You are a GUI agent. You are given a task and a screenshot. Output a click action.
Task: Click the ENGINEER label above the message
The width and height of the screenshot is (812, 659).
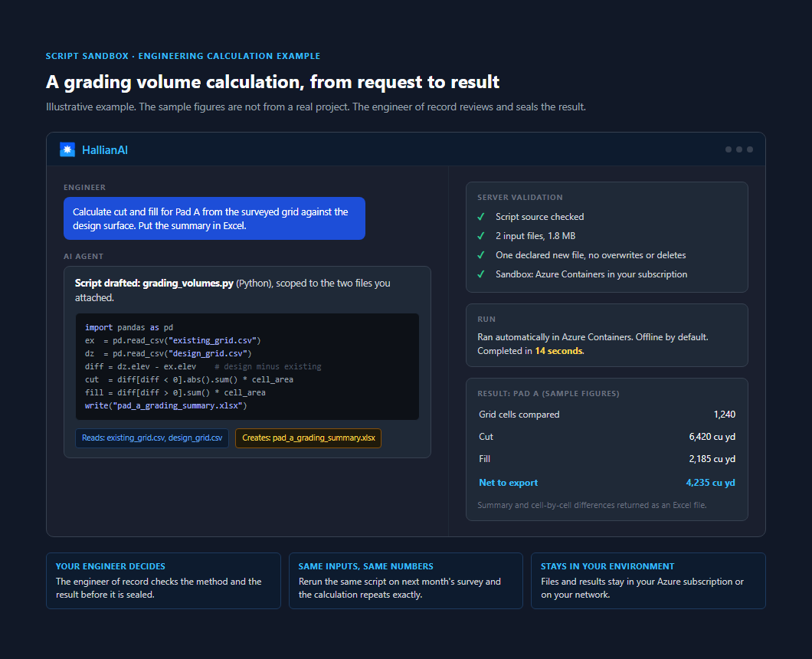[x=84, y=188]
